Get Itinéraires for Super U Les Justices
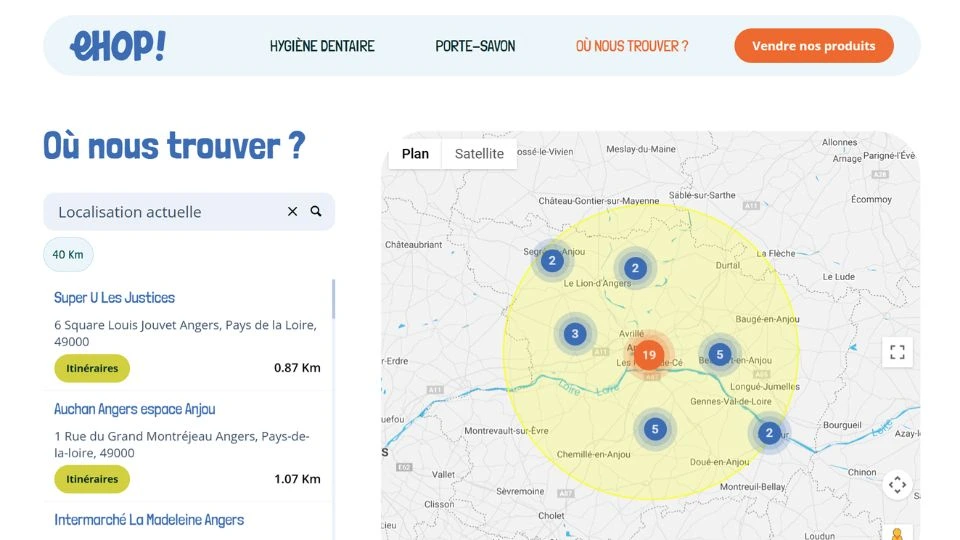 click(92, 368)
